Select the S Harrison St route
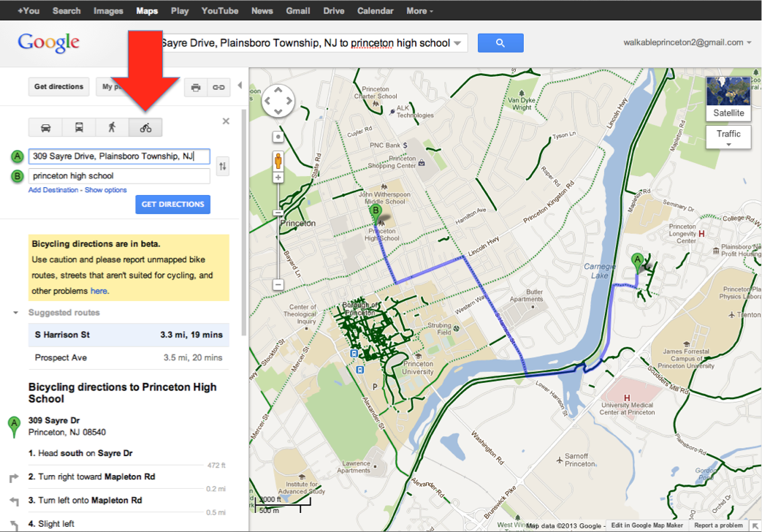 tap(128, 335)
